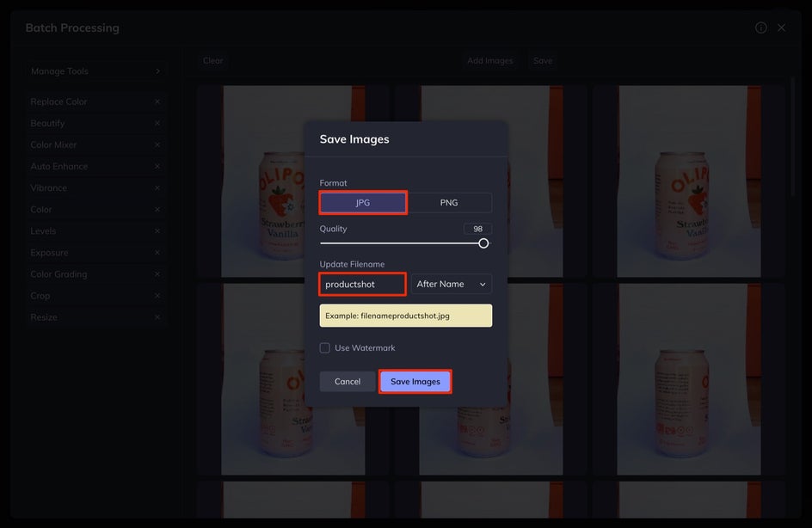Viewport: 812px width, 528px height.
Task: Click the Save button in the toolbar
Action: coord(543,60)
